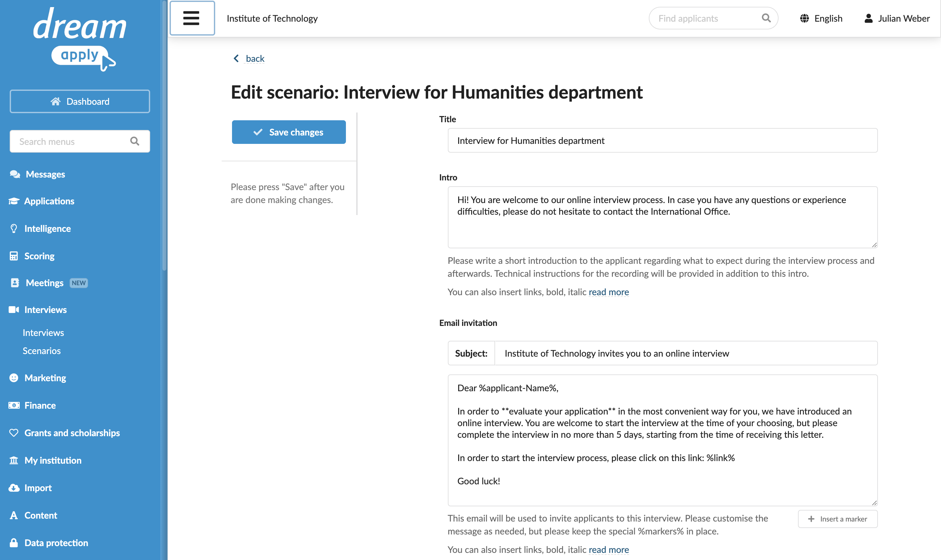This screenshot has width=941, height=560.
Task: Click the email body textarea resize handle
Action: 874,503
